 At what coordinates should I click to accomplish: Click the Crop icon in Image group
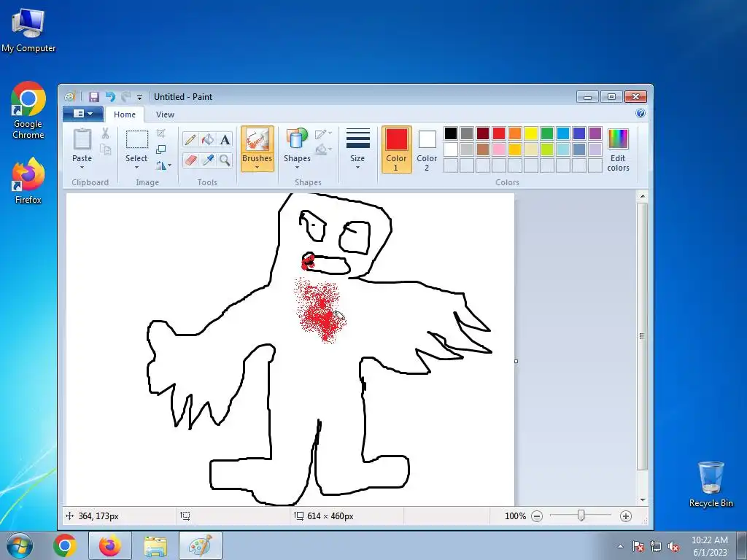coord(161,133)
